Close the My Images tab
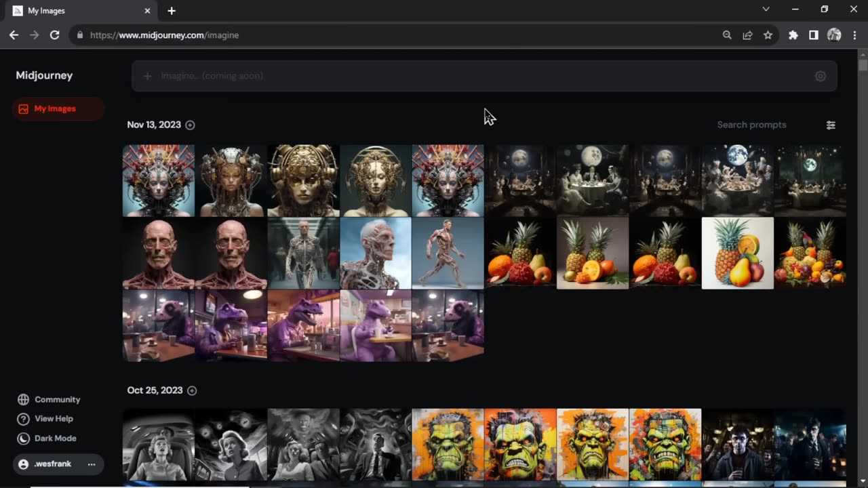The width and height of the screenshot is (868, 488). 147,11
